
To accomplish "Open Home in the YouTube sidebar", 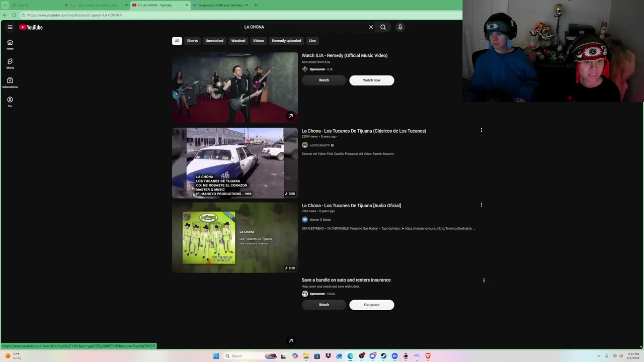I will pyautogui.click(x=10, y=45).
